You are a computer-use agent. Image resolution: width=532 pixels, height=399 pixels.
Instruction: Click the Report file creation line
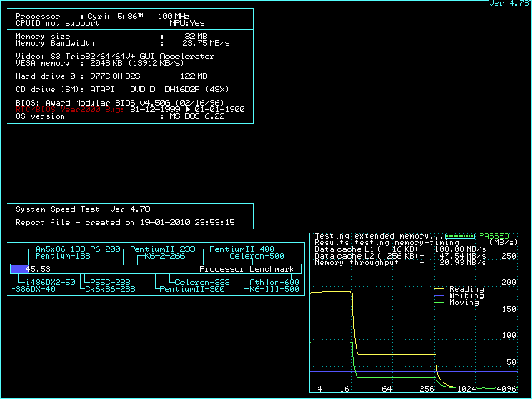[125, 223]
